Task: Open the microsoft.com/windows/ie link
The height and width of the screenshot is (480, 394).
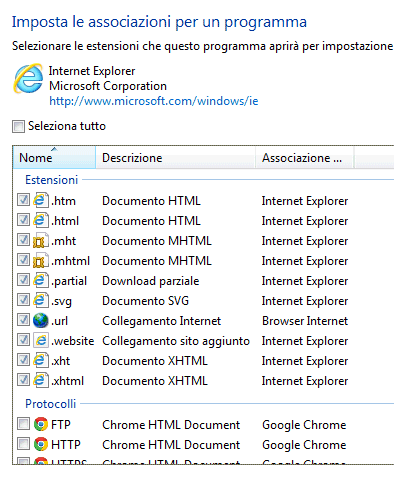Action: pyautogui.click(x=154, y=101)
